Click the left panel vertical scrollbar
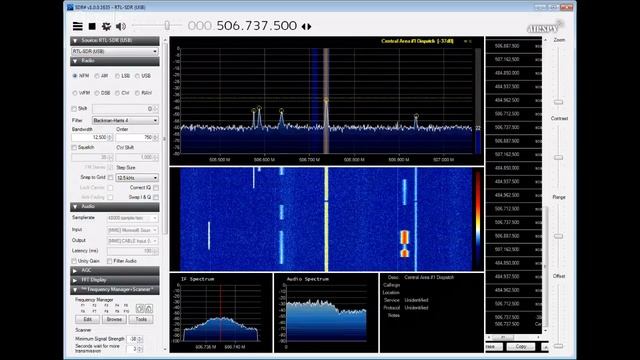Screen dimensions: 640x360 click(x=165, y=139)
